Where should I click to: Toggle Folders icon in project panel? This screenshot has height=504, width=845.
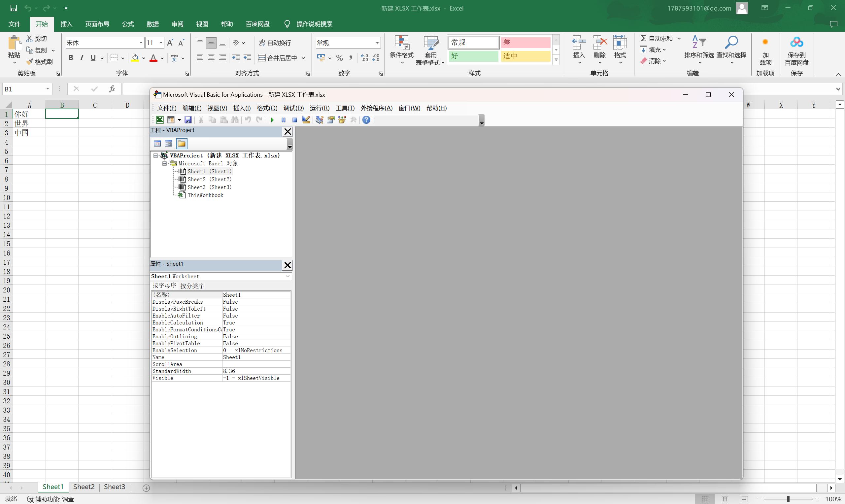point(182,144)
